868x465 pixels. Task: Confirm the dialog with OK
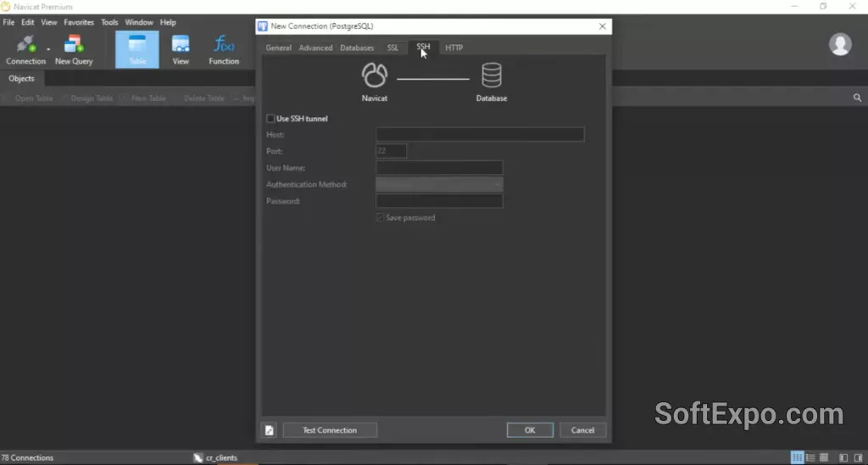pyautogui.click(x=530, y=430)
